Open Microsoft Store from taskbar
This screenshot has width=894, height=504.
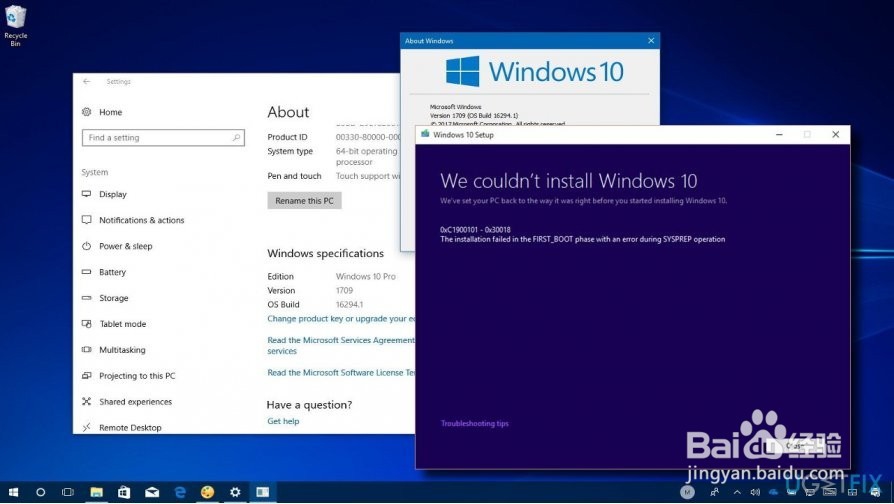point(124,492)
